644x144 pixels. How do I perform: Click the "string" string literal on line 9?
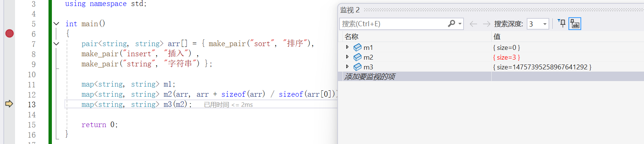[x=139, y=64]
